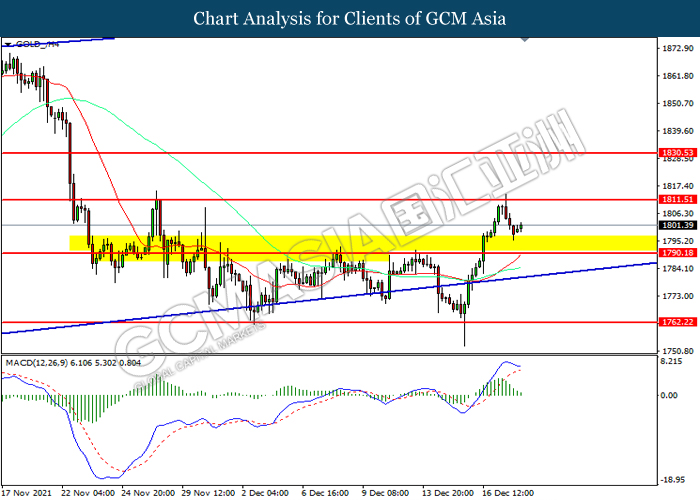Open the dropdown triangle beside GOLD symbol
Viewport: 700px width, 500px height.
8,45
